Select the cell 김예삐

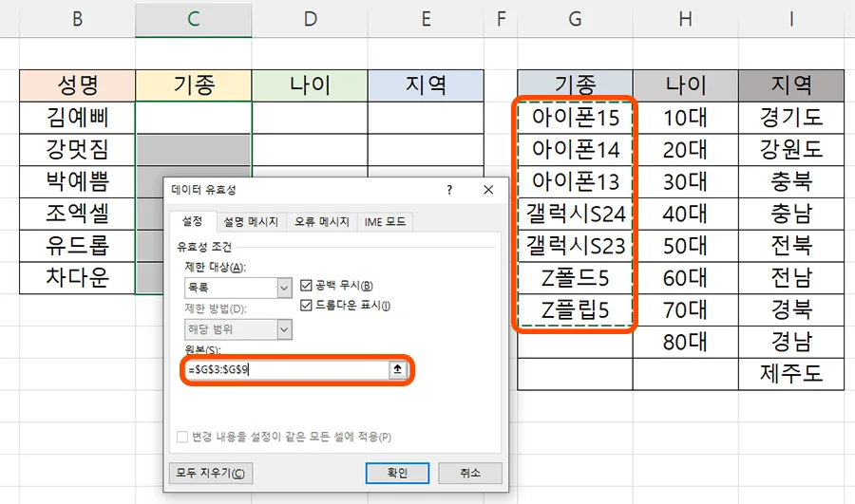tap(78, 118)
